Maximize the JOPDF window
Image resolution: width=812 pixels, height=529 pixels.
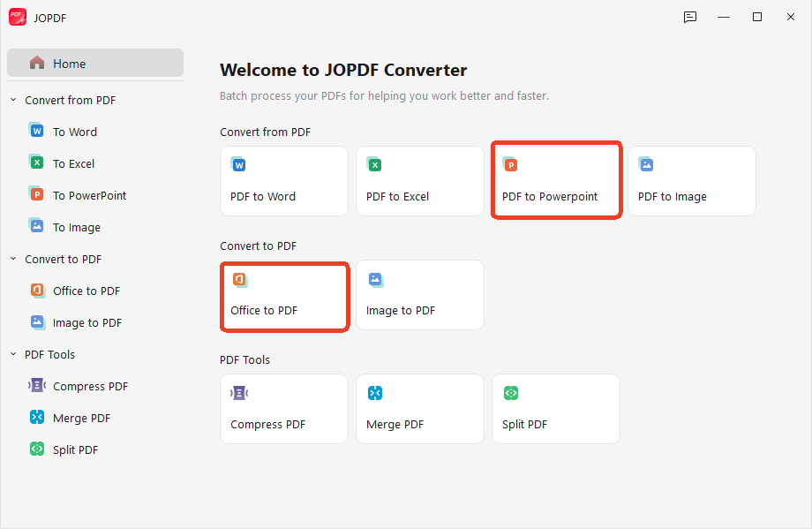point(757,17)
